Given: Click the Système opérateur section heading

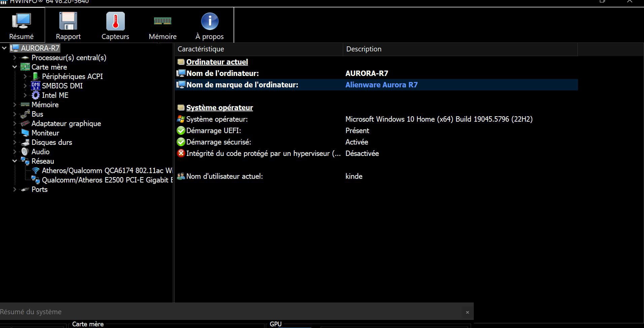Looking at the screenshot, I should (220, 108).
